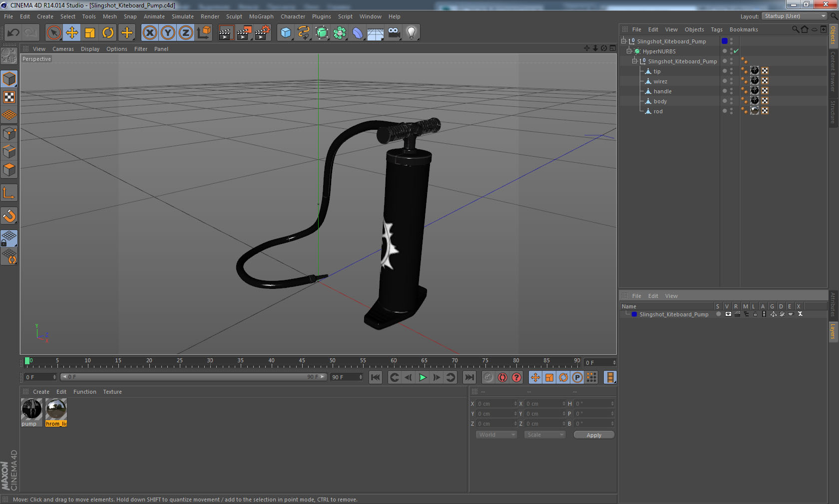The width and height of the screenshot is (839, 504).
Task: Select the hrom_li material thumbnail
Action: point(56,410)
